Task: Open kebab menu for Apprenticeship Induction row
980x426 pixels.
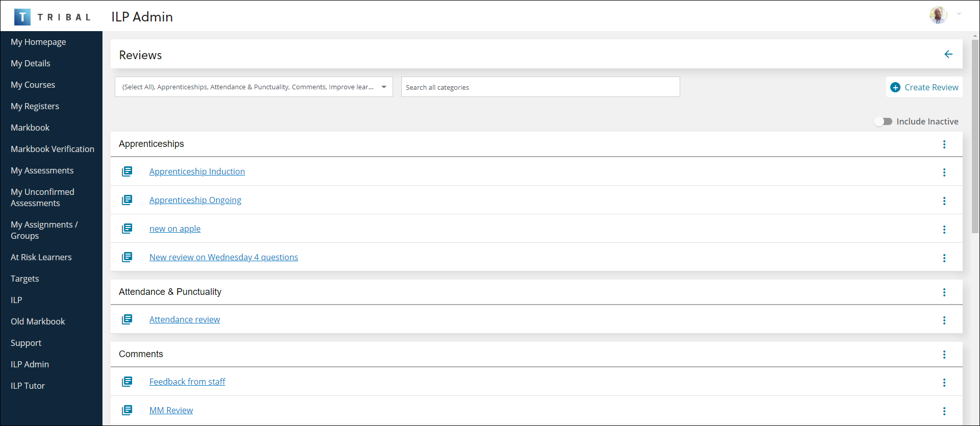Action: click(944, 172)
